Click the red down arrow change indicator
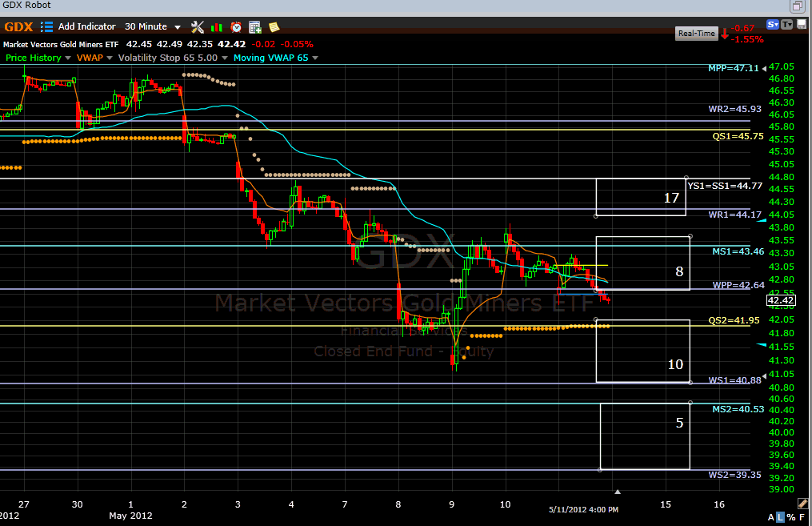This screenshot has width=812, height=526. click(725, 34)
